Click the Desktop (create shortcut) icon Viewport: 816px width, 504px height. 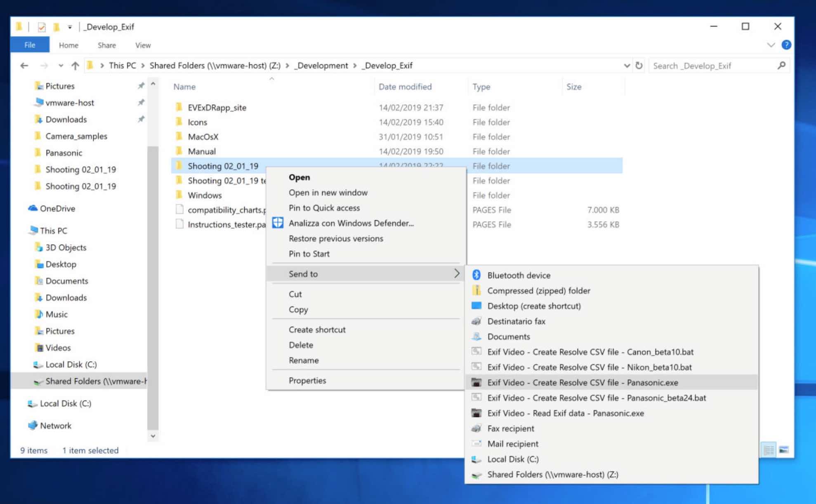476,306
